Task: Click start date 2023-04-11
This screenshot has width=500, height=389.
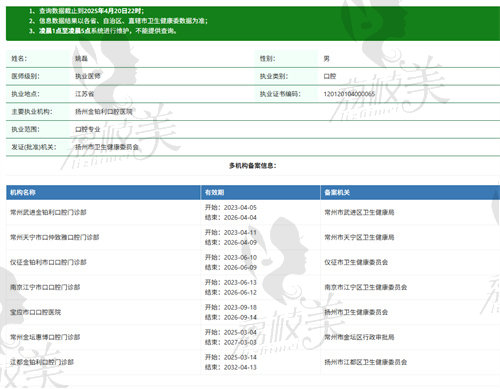Action: click(x=240, y=232)
